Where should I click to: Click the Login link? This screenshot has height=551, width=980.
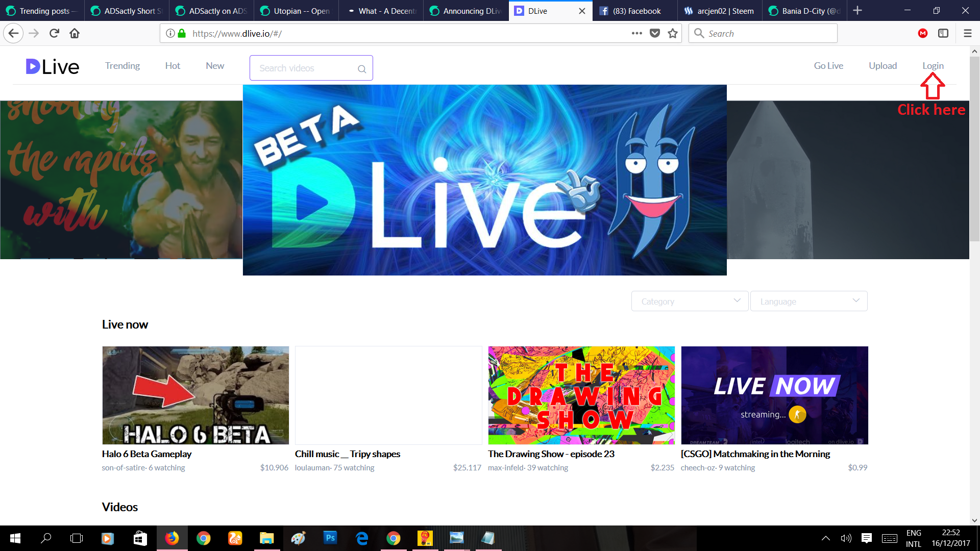pos(933,66)
